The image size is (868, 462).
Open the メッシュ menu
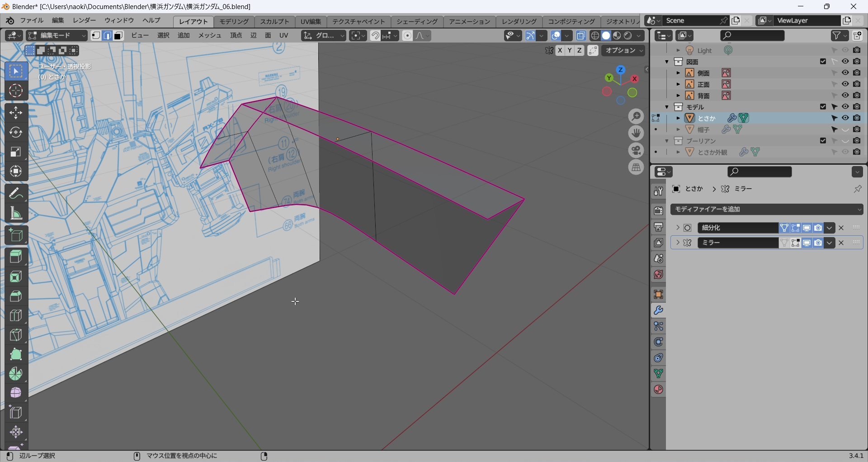click(210, 36)
